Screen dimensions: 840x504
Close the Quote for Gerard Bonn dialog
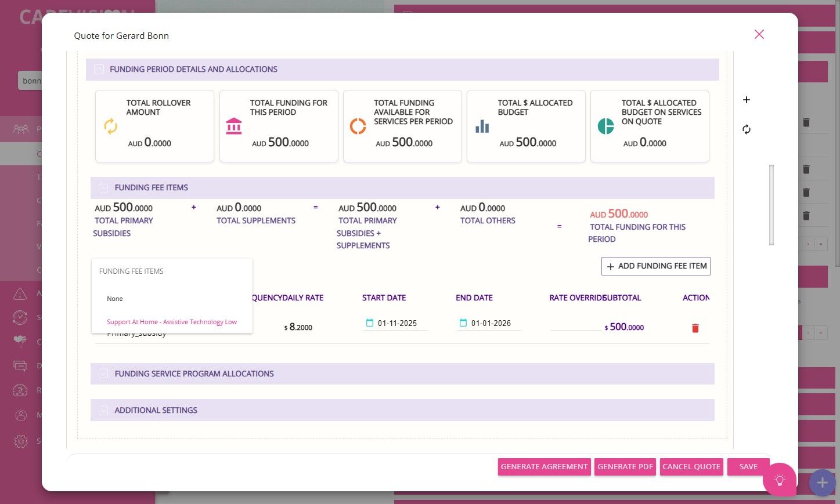(759, 34)
